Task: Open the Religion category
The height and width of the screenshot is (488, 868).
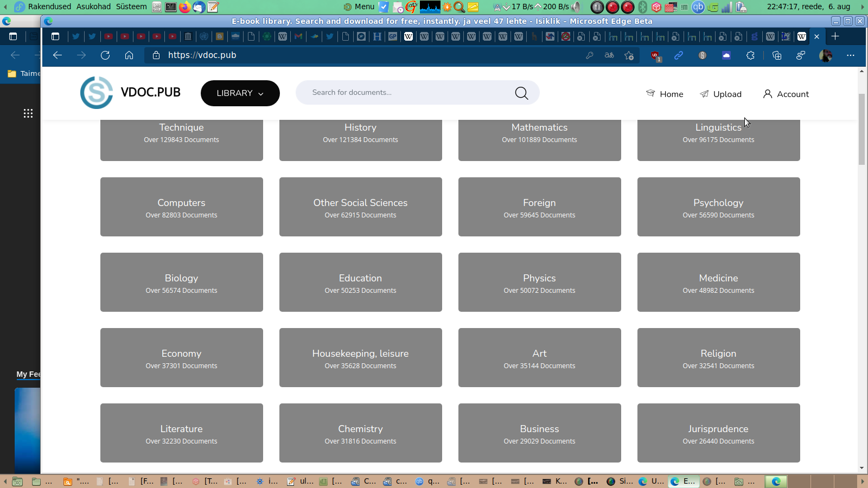Action: pos(719,358)
